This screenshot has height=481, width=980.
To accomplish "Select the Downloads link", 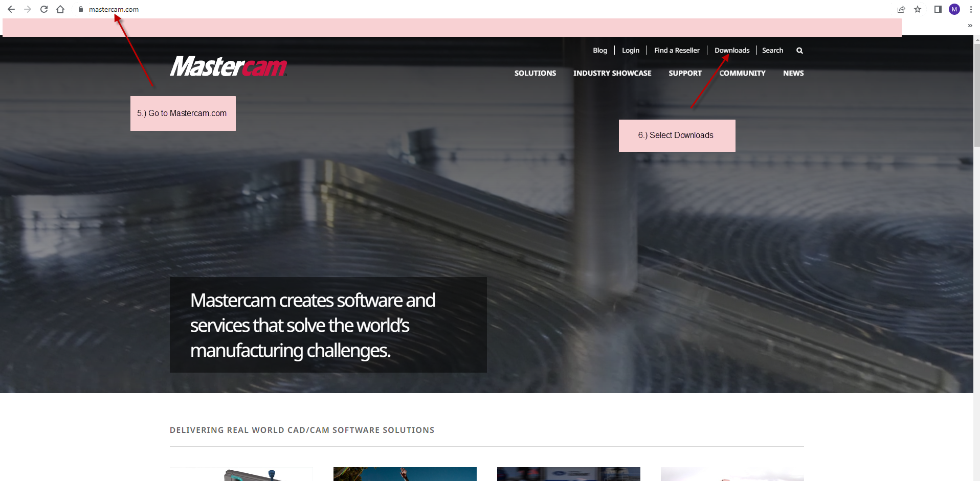I will pos(732,50).
